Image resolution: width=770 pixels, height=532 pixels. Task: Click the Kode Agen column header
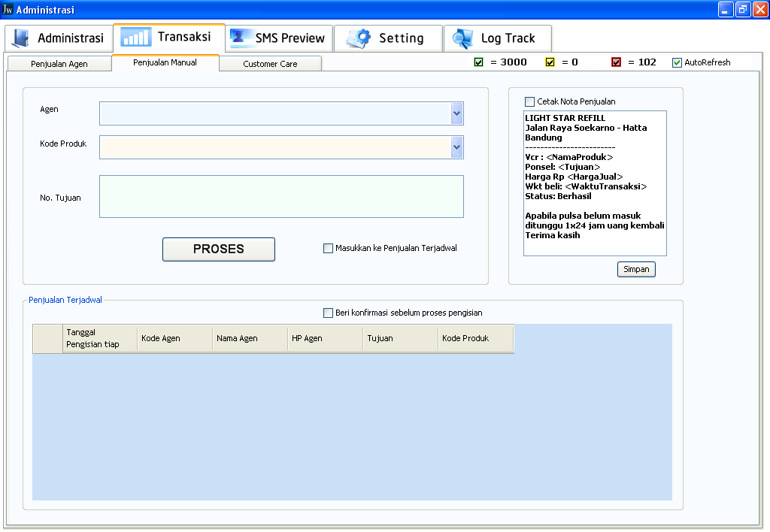[x=174, y=338]
